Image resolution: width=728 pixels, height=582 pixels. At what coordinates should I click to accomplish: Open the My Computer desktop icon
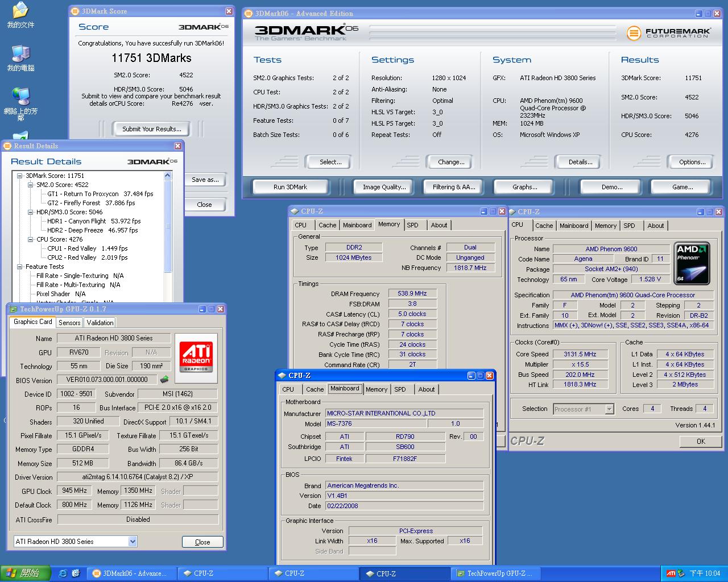[20, 59]
